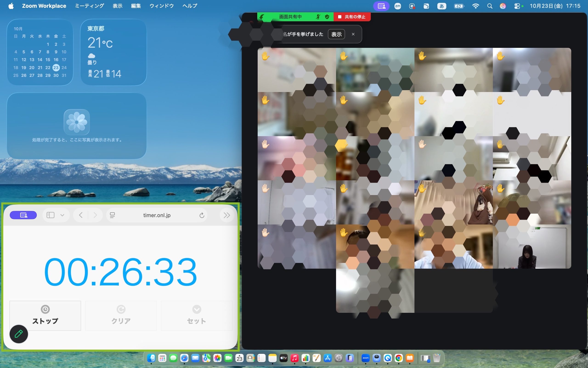The width and height of the screenshot is (588, 368).
Task: Toggle microphone mute on the sharing bar
Action: 318,17
